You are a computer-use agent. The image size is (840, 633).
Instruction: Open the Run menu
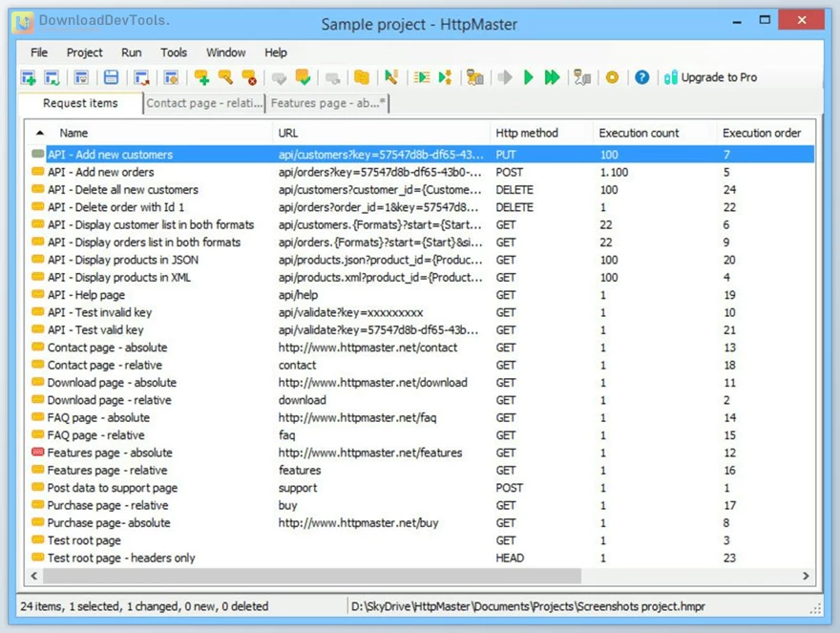click(131, 53)
